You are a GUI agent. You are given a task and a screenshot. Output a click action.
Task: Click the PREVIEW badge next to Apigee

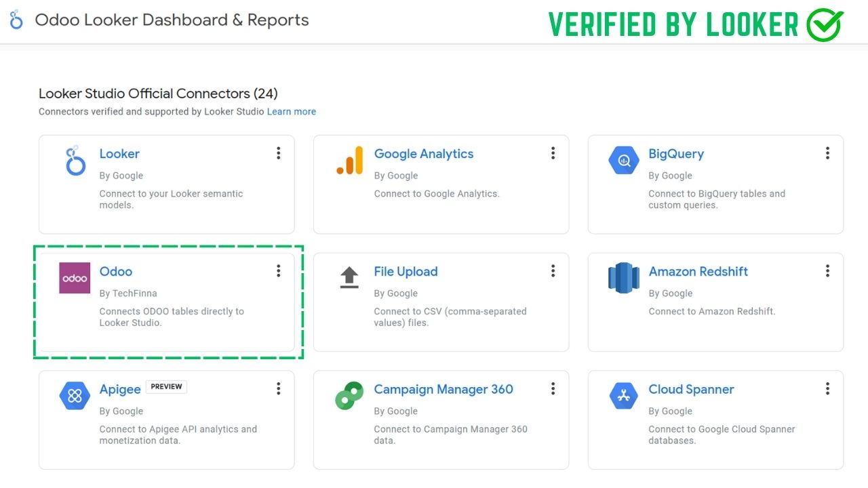166,387
